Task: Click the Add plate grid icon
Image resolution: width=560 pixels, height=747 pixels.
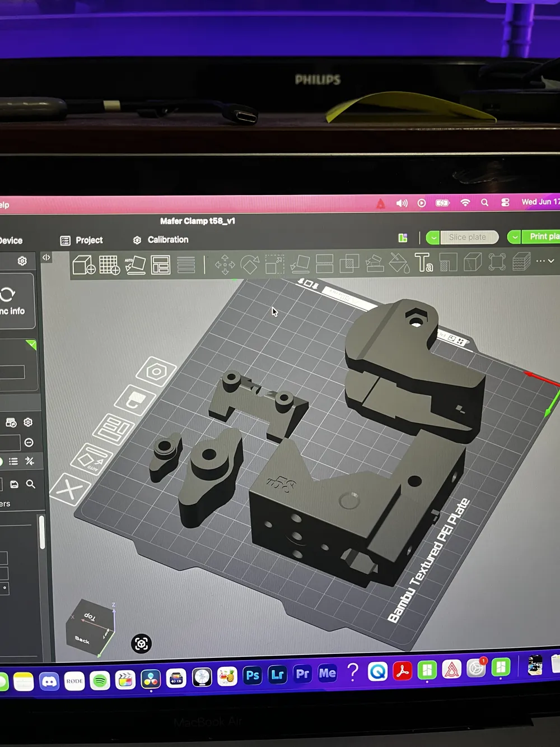Action: [x=109, y=264]
